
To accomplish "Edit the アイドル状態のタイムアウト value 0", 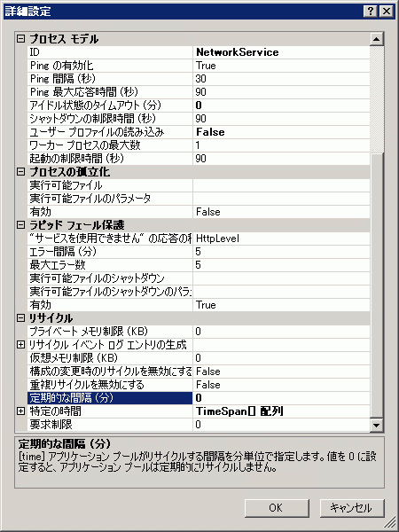I will pos(282,106).
